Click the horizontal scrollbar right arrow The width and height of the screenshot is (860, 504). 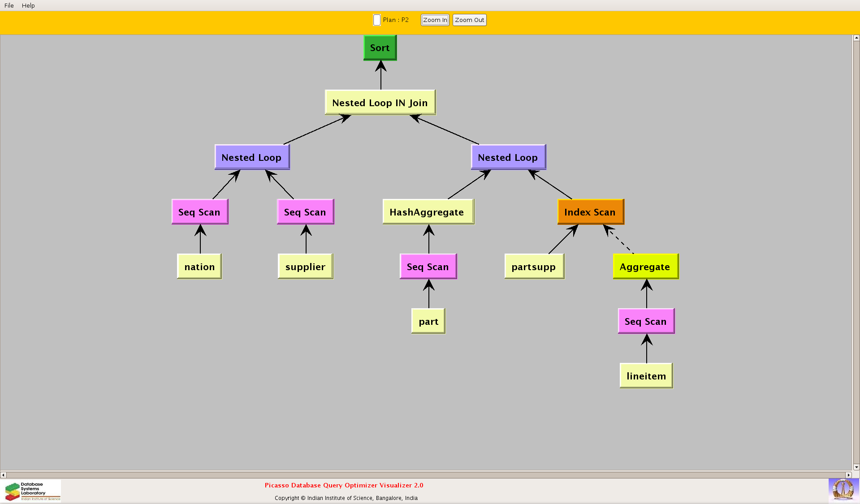[x=848, y=475]
